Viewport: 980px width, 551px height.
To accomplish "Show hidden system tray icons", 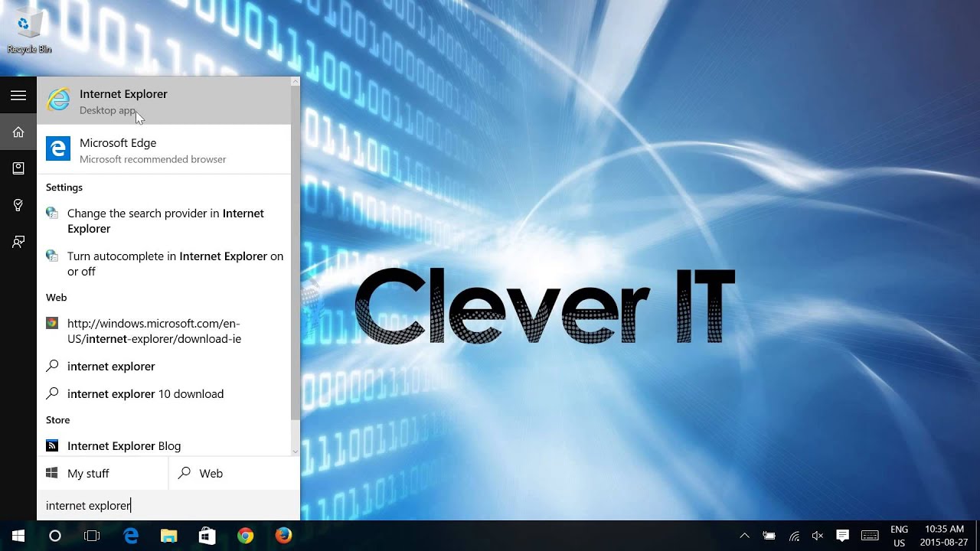I will (744, 536).
